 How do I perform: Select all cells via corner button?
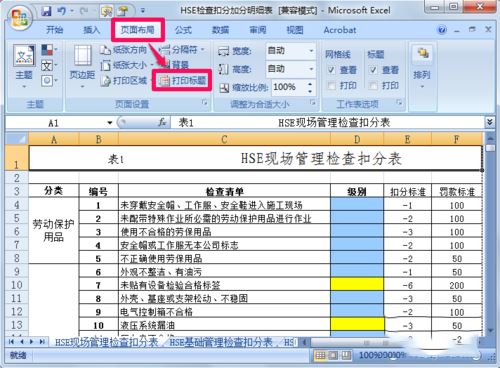point(17,138)
